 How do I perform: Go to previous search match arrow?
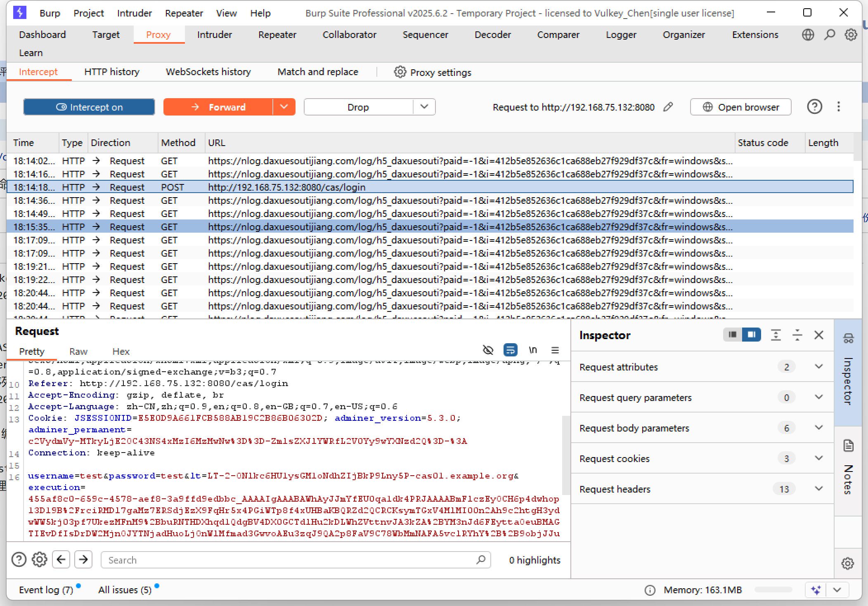point(61,560)
